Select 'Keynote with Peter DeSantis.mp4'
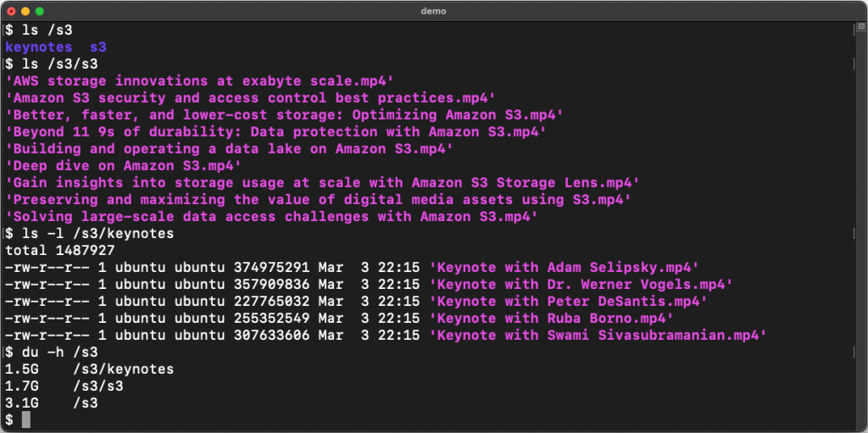The width and height of the screenshot is (868, 433). tap(569, 301)
